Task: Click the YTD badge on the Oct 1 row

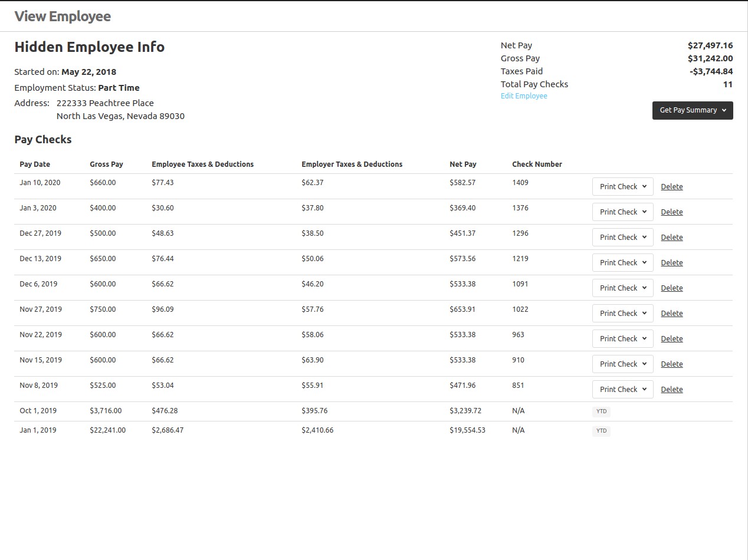Action: coord(601,411)
